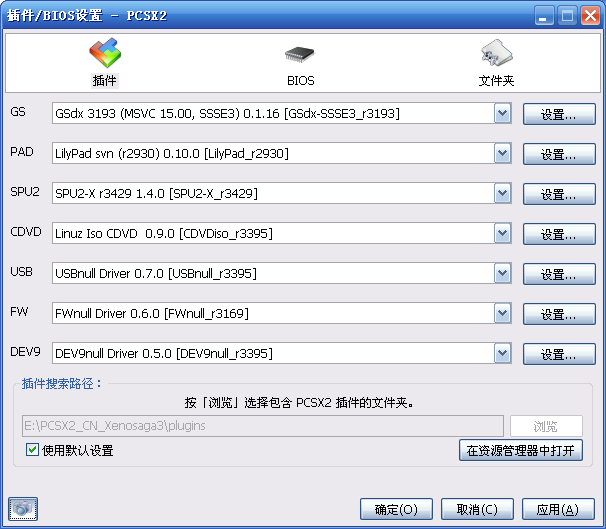Screen dimensions: 606x529
Task: Open 设置 for the DEV9 plugin
Action: (559, 354)
